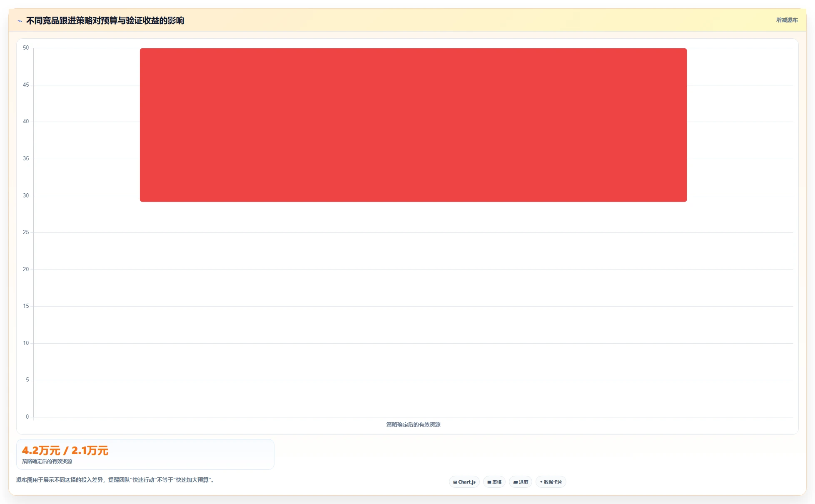
Task: Click the y-axis tick label 15
Action: [x=26, y=306]
